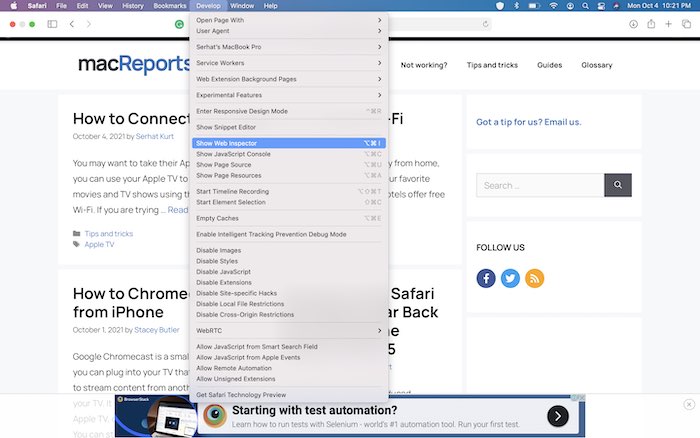Screen dimensions: 700x438
Task: Open the History menu
Action: [x=133, y=6]
